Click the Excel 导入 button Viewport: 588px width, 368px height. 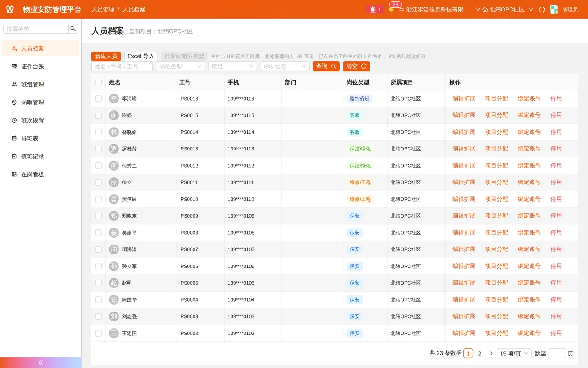(141, 56)
